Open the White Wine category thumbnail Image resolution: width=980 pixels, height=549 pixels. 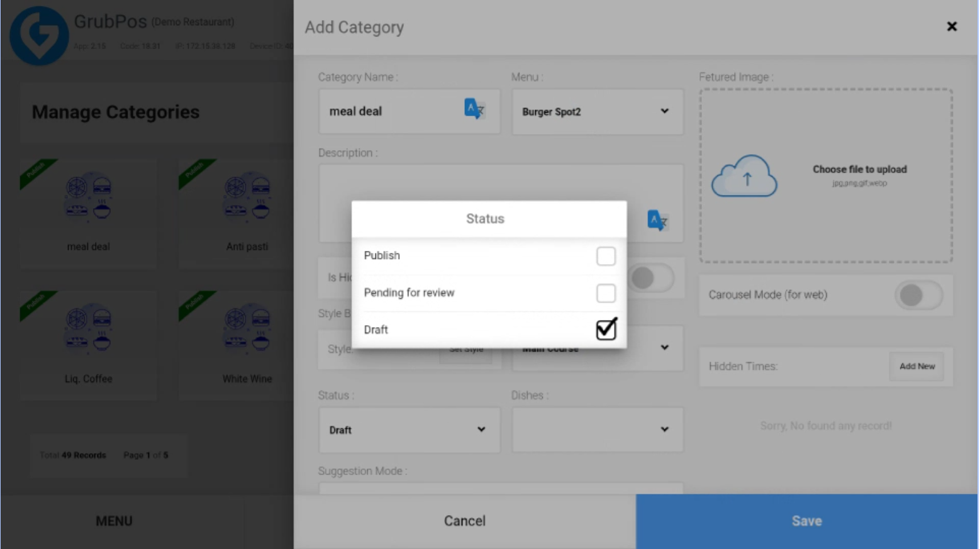click(247, 345)
